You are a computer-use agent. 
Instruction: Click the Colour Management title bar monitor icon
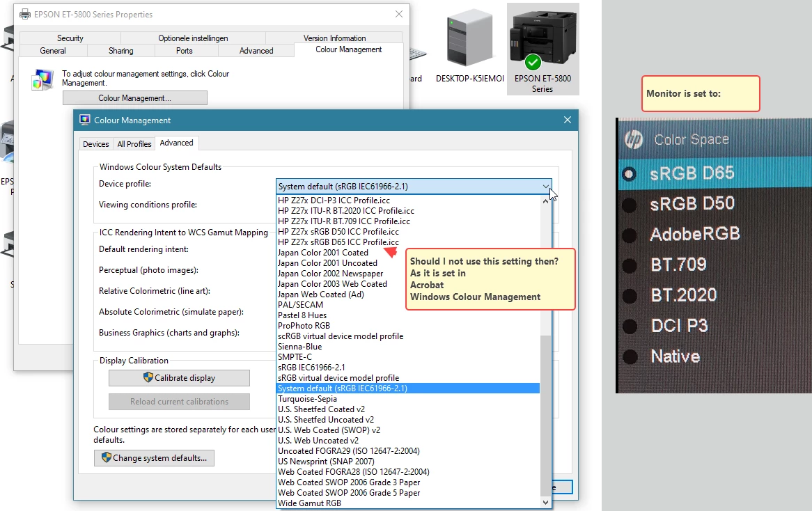point(85,120)
